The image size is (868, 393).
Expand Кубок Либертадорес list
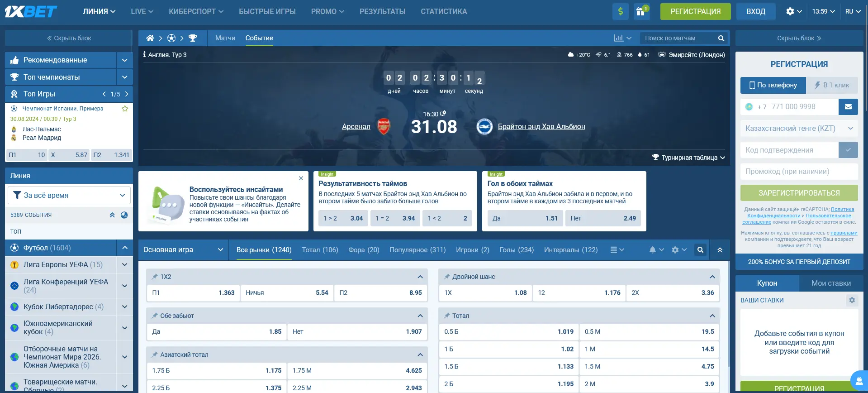pos(124,307)
